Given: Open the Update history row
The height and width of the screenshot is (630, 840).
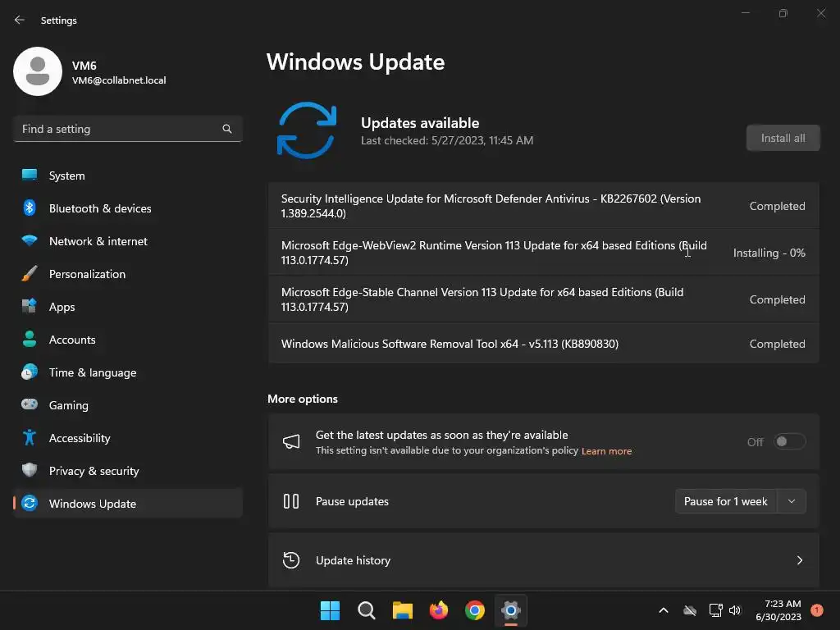Looking at the screenshot, I should click(543, 559).
